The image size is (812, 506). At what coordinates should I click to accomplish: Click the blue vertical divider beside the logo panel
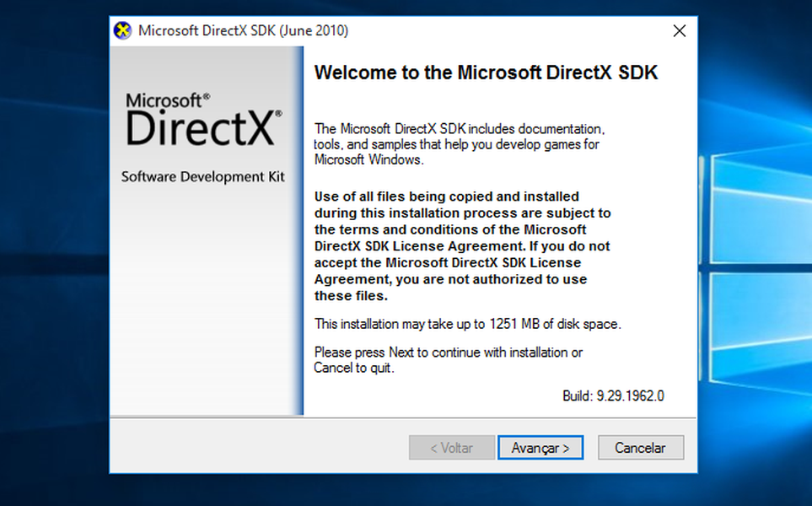(x=298, y=230)
